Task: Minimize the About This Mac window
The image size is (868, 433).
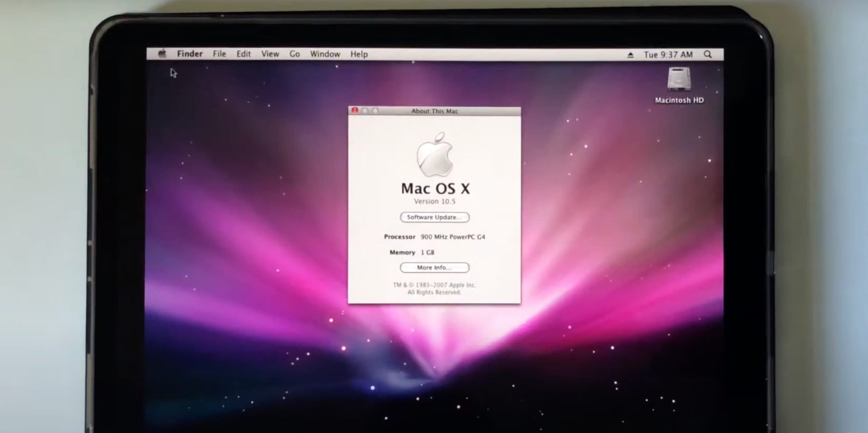Action: point(365,110)
